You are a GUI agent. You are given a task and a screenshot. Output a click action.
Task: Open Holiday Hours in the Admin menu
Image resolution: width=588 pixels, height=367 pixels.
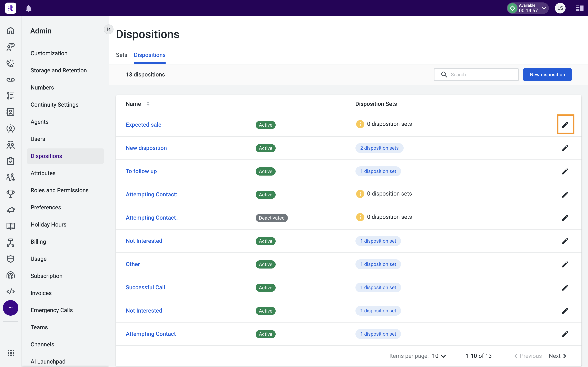pos(48,224)
